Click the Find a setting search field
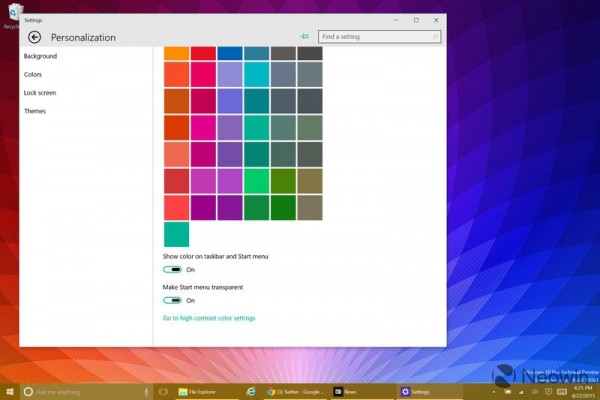 [380, 37]
